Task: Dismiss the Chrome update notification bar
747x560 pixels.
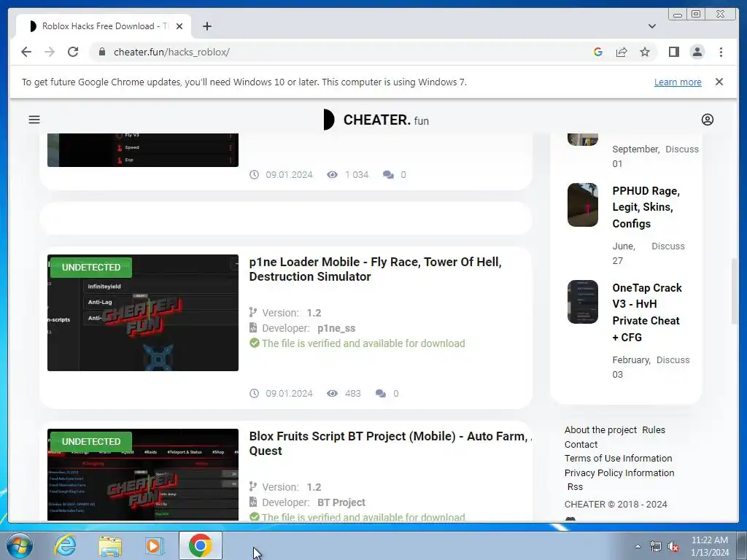Action: tap(719, 82)
